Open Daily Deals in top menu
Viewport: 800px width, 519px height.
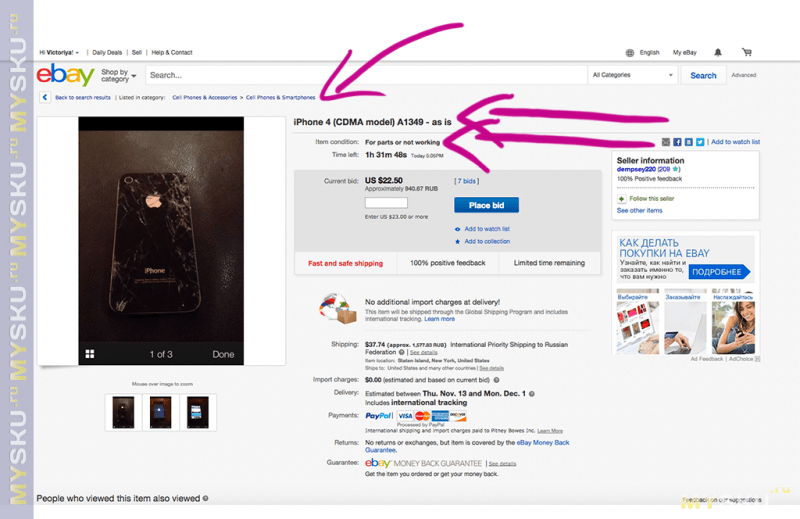coord(107,53)
